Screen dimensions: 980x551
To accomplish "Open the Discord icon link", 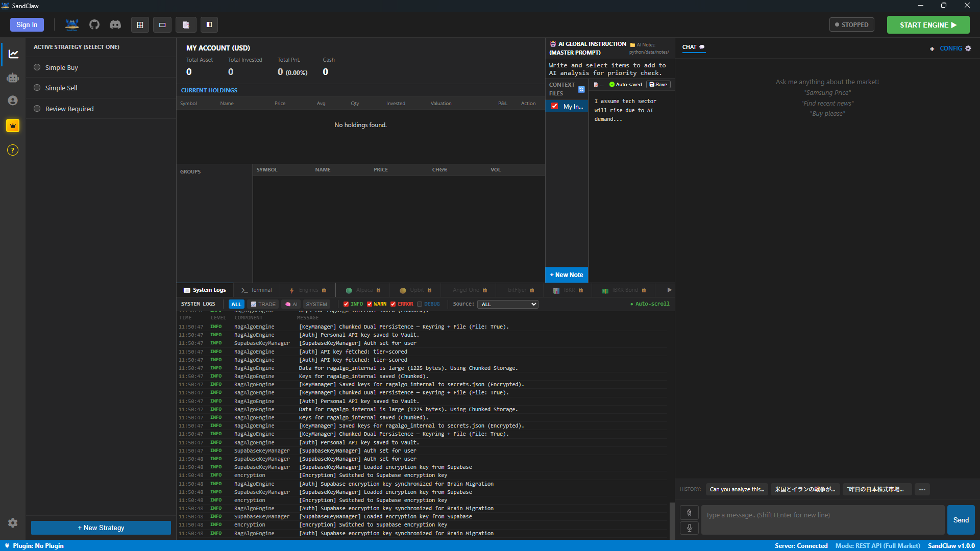I will coord(115,24).
